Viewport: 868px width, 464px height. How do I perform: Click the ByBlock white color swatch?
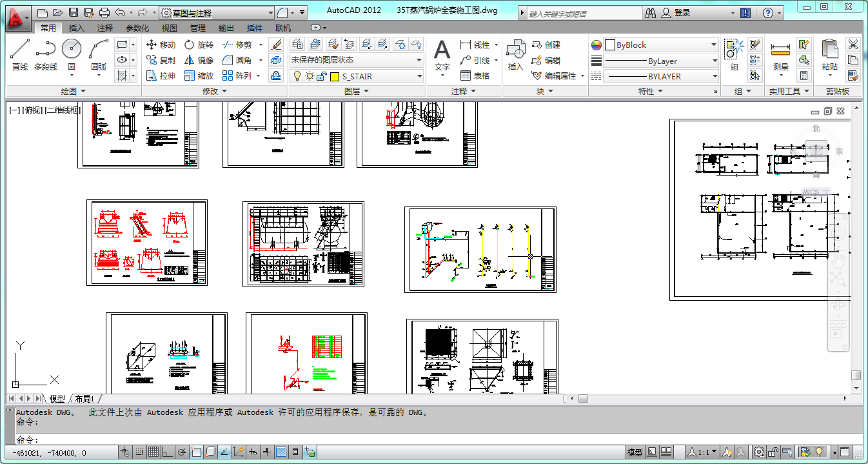(610, 45)
